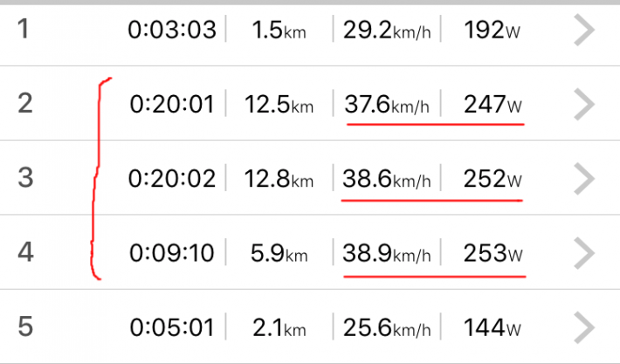Tap the 0:20:01 lap duration
620x364 pixels.
click(x=171, y=105)
